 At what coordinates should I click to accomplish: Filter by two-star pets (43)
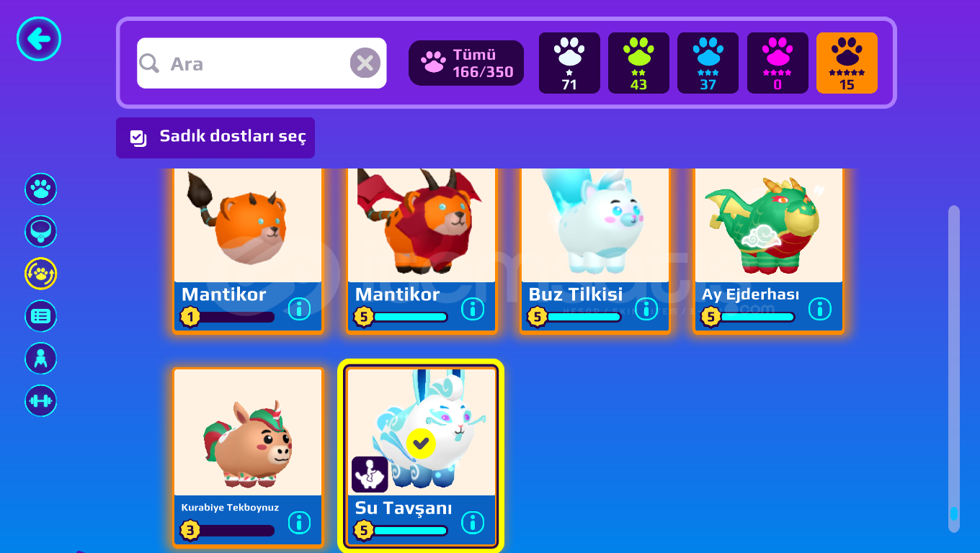638,63
